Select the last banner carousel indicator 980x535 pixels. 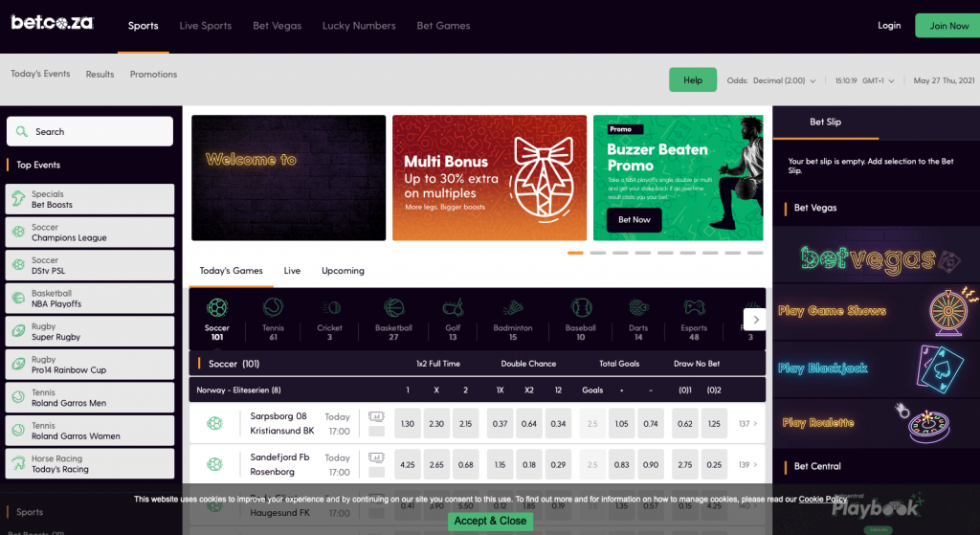[755, 253]
